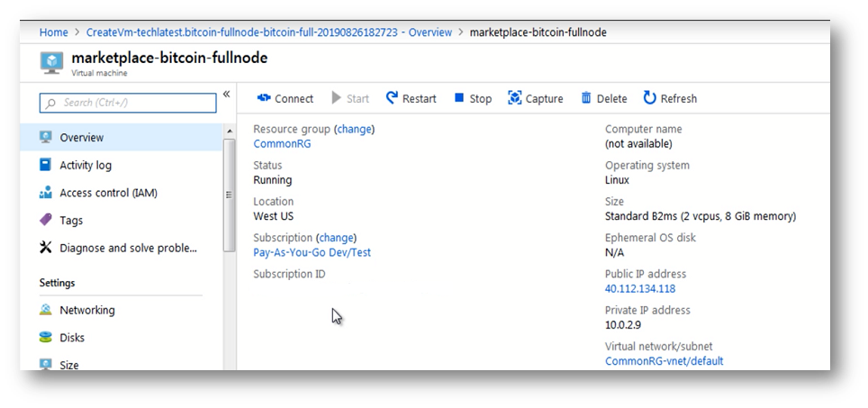Click the Access control people icon
Image resolution: width=868 pixels, height=408 pixels.
pos(46,193)
